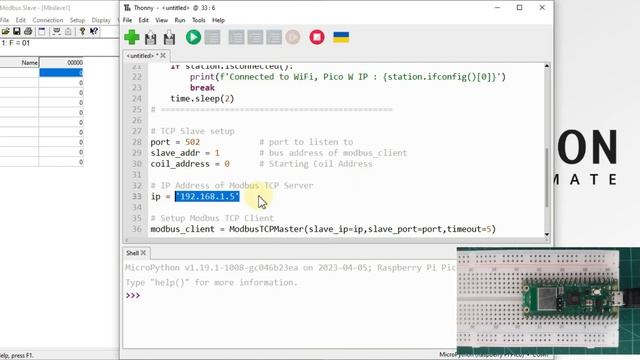The image size is (640, 360).
Task: Click the window icon in Modbus Slave toolbar
Action: (x=42, y=31)
